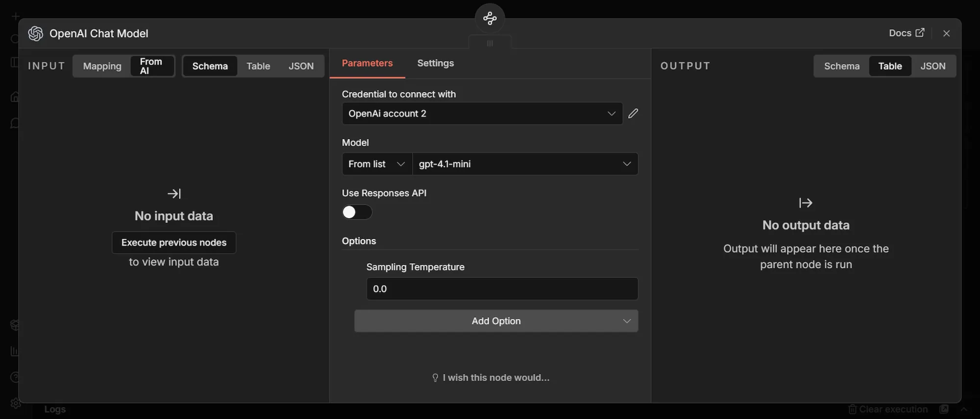The image size is (980, 419).
Task: Click the plus icon in left sidebar
Action: pos(16,16)
